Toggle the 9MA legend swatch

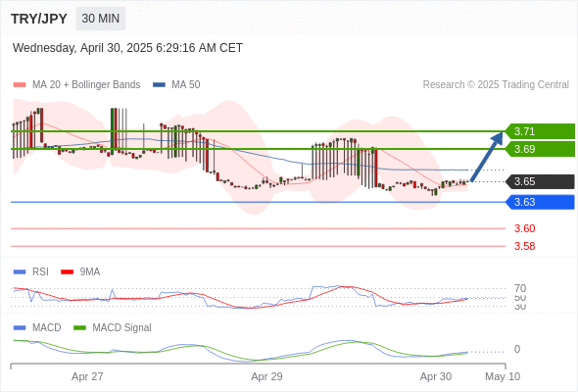pos(67,272)
